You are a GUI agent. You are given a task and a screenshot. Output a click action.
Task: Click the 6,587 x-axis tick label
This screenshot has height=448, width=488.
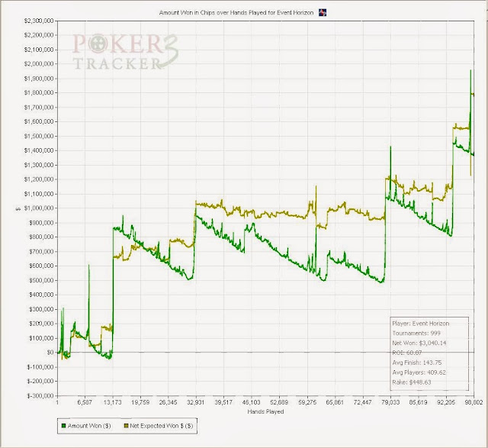[85, 402]
